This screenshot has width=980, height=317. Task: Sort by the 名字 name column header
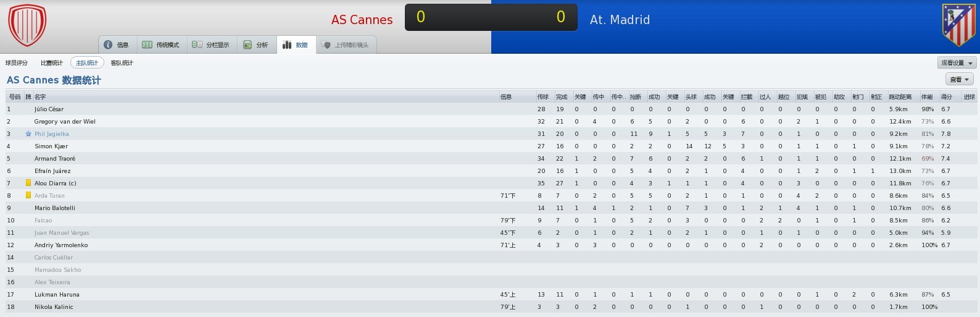[x=40, y=97]
